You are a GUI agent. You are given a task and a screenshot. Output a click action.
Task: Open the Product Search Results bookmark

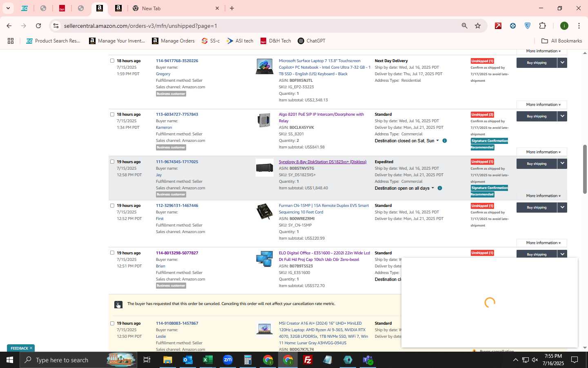[x=53, y=41]
